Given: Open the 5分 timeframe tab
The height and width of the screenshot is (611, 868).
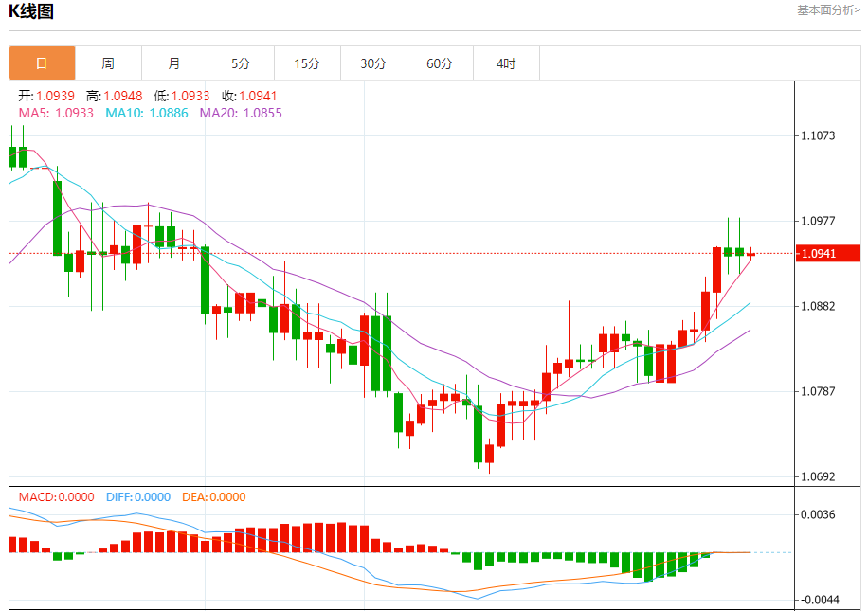Looking at the screenshot, I should click(241, 63).
